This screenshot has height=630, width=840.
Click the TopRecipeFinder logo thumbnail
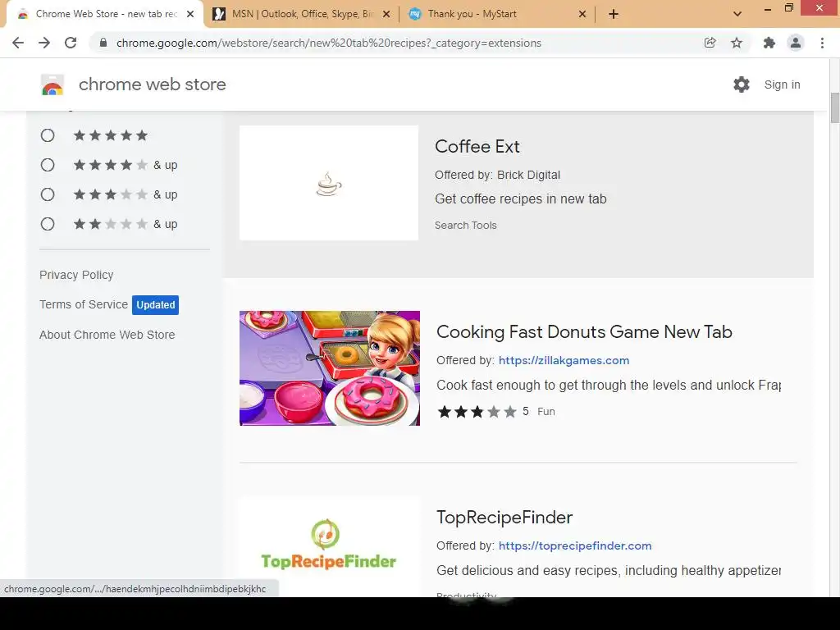330,547
